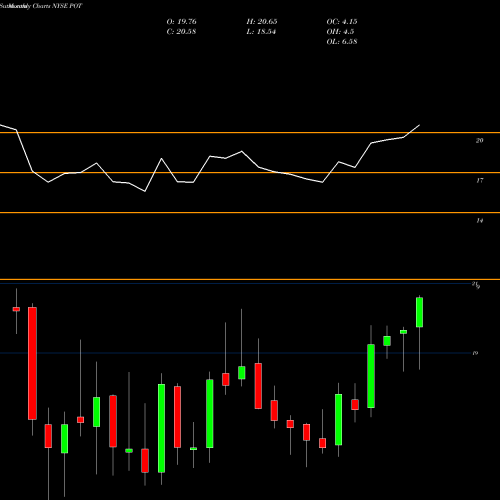
Task: Click the high value H: 20.65
Action: pyautogui.click(x=262, y=22)
